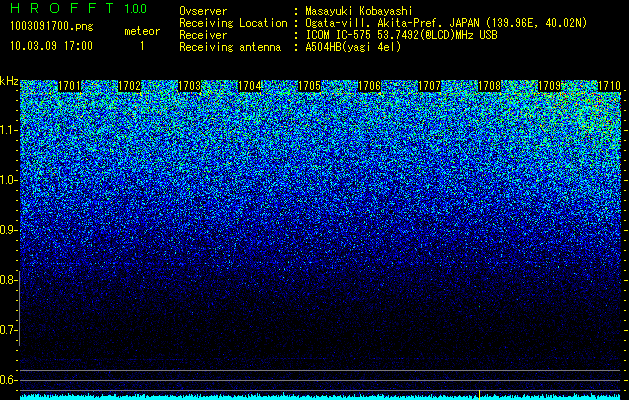
Task: Click the gray vertical range bar beside 0.7 kHz
Action: tap(19, 308)
